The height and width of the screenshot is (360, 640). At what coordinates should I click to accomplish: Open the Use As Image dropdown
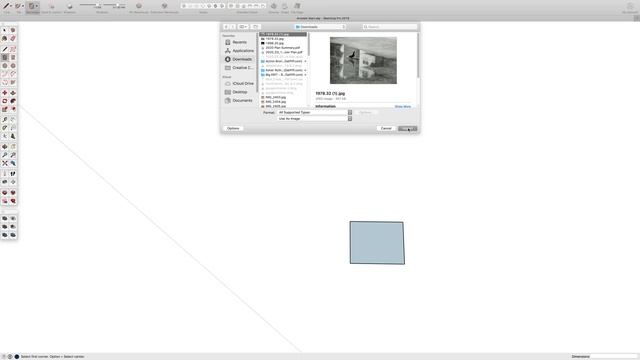pyautogui.click(x=314, y=118)
